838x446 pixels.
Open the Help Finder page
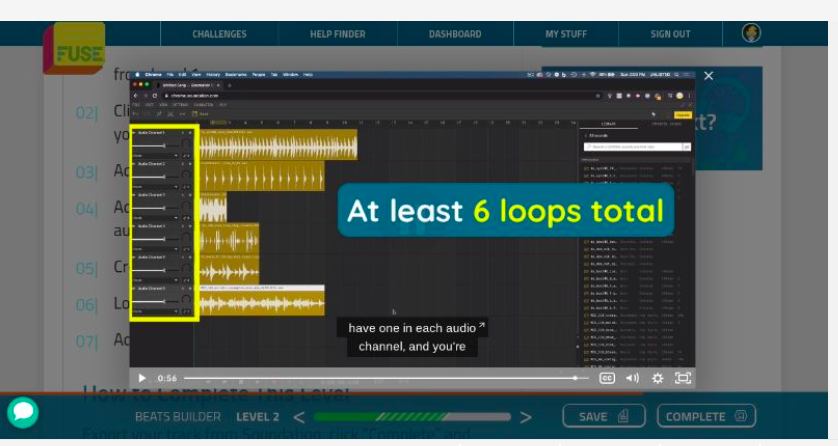pos(338,34)
